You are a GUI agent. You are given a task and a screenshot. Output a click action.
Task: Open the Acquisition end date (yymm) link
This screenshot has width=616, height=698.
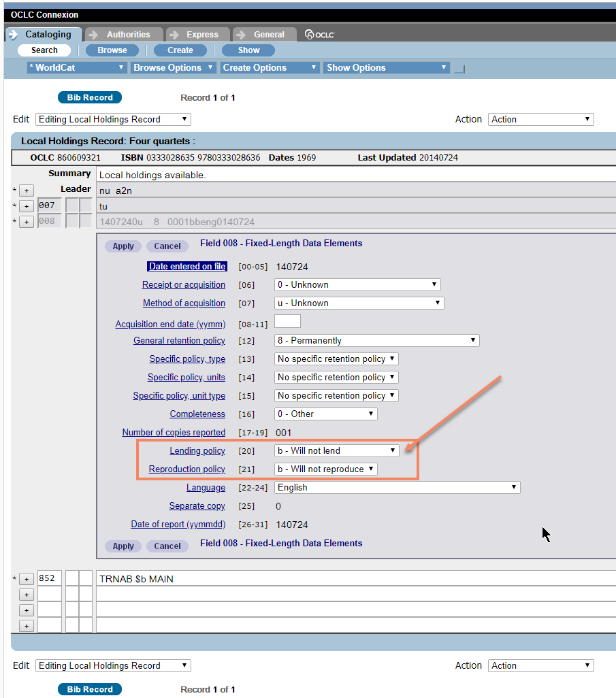click(170, 324)
